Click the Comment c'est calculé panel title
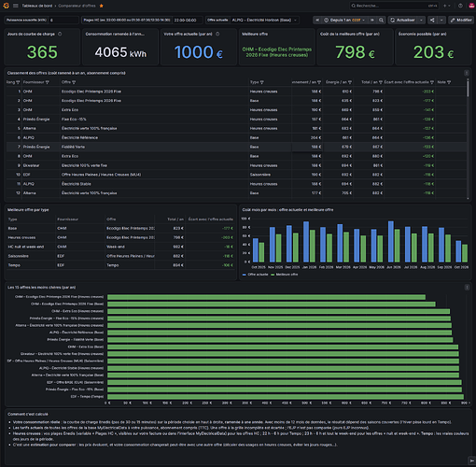Viewport: 476px width, 467px height. pyautogui.click(x=28, y=415)
